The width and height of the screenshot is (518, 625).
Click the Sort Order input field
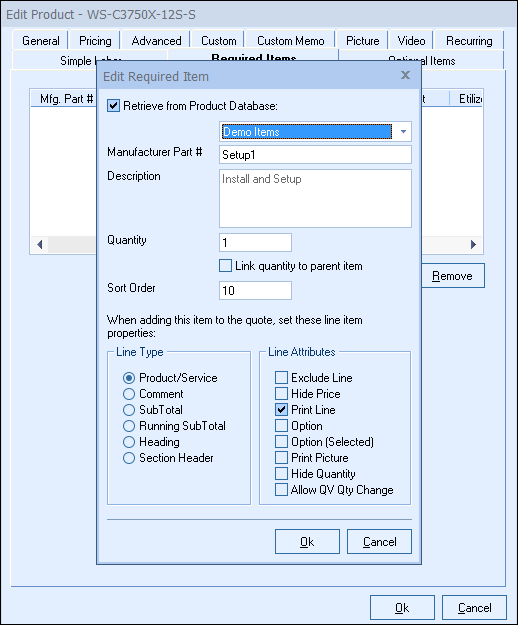255,291
